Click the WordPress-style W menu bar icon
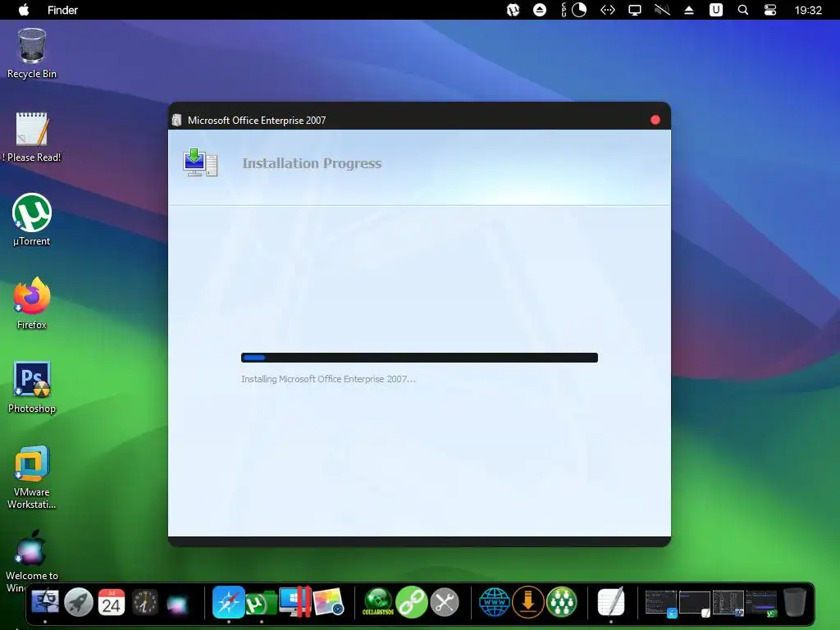 (514, 10)
